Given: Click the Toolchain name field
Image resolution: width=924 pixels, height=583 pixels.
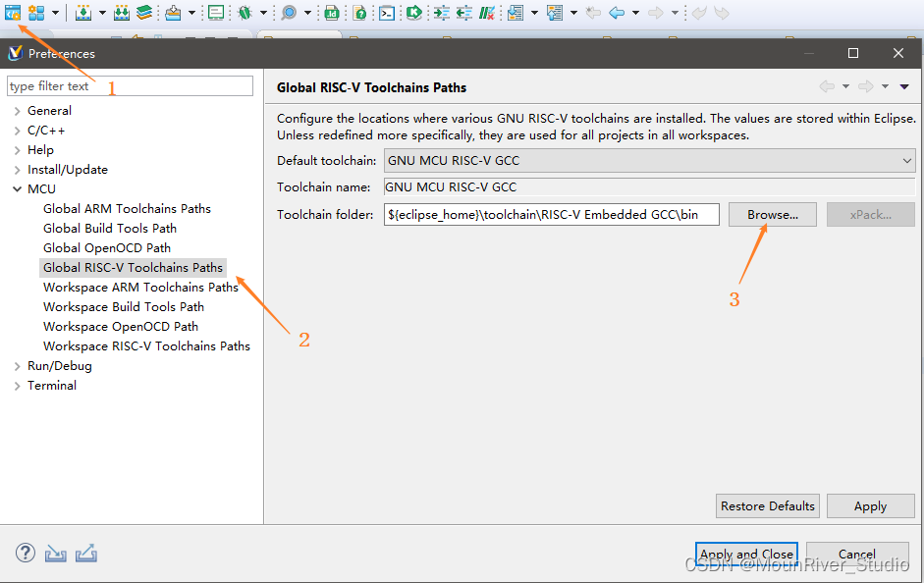Looking at the screenshot, I should pyautogui.click(x=649, y=187).
